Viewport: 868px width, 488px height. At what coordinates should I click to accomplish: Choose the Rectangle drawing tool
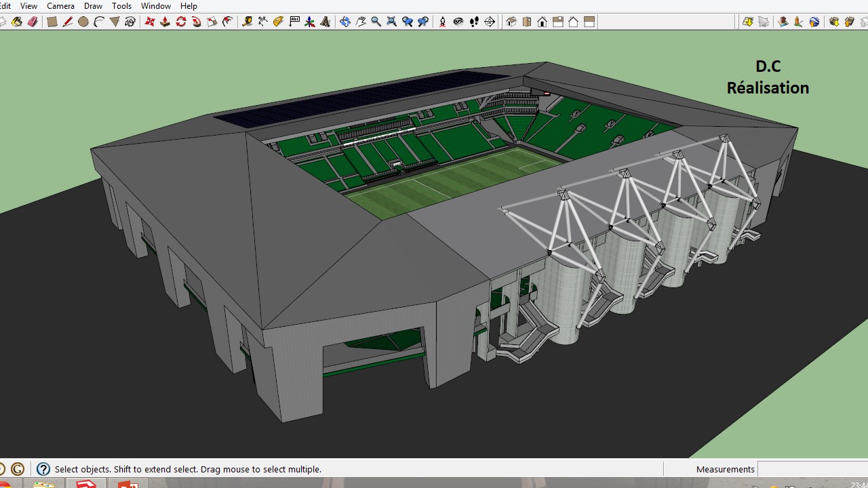(x=52, y=22)
